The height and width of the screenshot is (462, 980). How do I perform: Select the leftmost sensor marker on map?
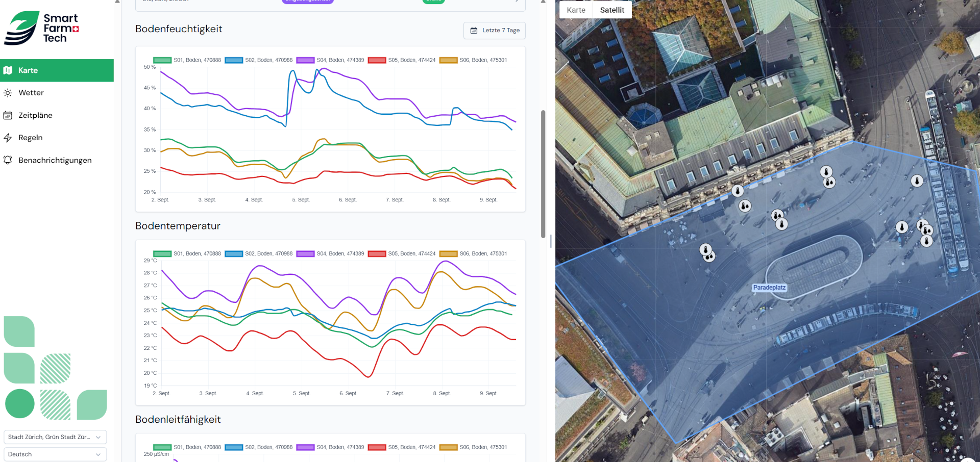click(705, 250)
